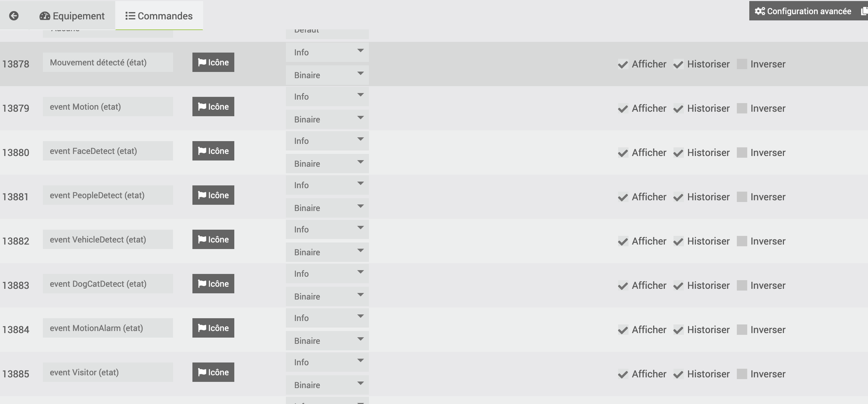Expand Info dropdown for event DogCatDetect

coord(327,274)
